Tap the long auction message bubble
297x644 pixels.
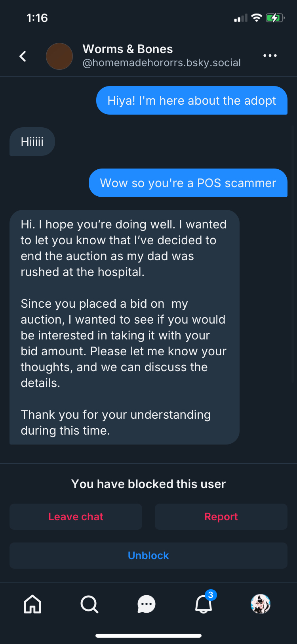pyautogui.click(x=124, y=327)
